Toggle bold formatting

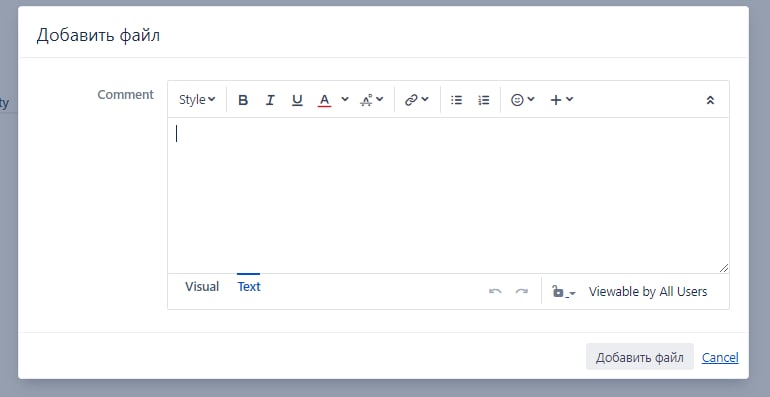243,100
